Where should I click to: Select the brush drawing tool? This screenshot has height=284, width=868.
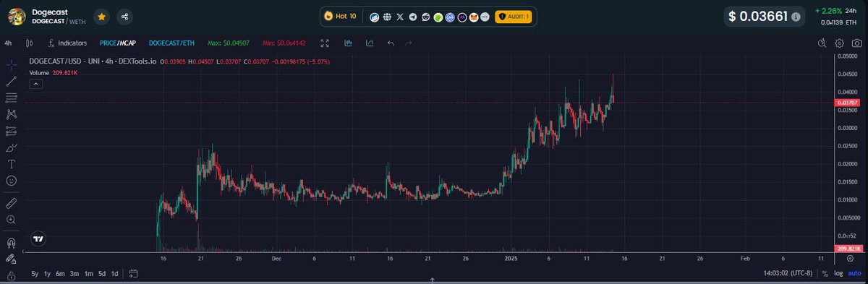coord(12,147)
